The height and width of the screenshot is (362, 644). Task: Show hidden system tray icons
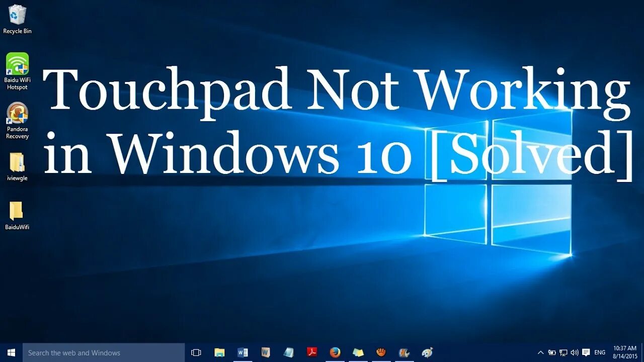pyautogui.click(x=541, y=352)
